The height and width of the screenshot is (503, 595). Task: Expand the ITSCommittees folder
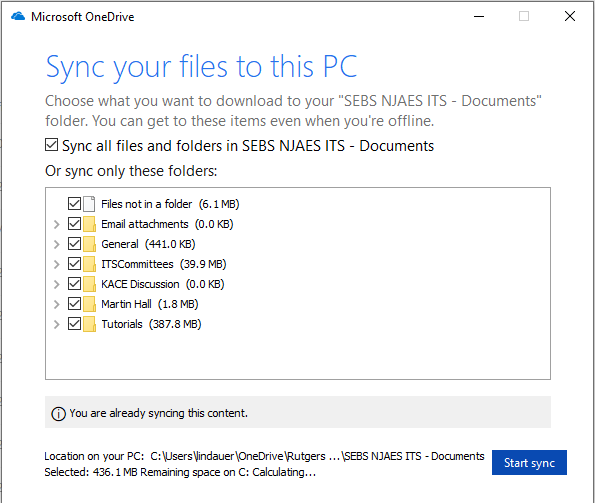[57, 264]
